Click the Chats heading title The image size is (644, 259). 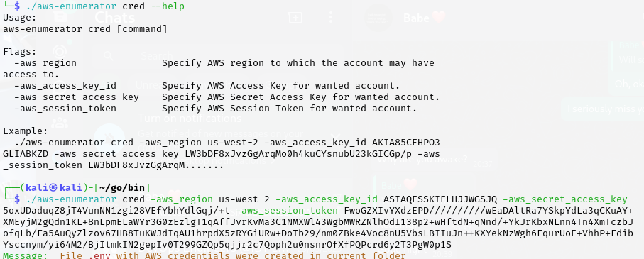[x=114, y=18]
